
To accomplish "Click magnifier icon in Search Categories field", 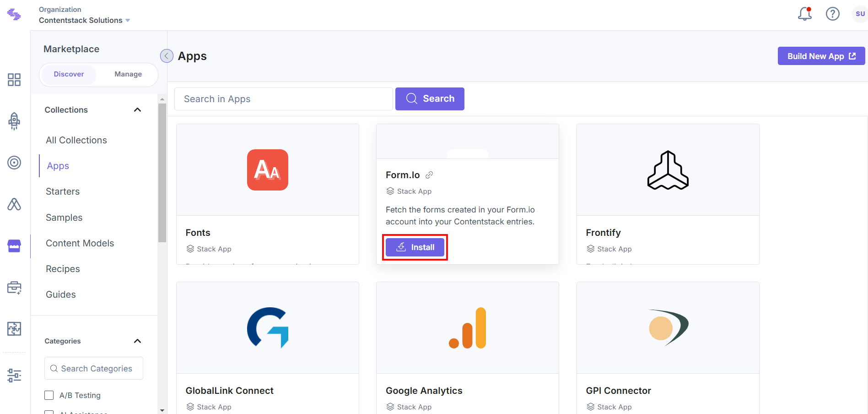I will coord(54,369).
